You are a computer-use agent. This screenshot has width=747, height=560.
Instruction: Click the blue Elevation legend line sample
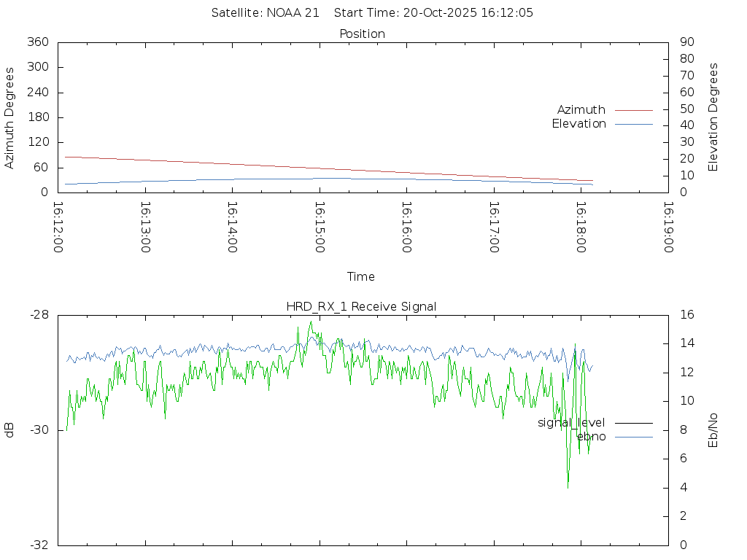(633, 124)
